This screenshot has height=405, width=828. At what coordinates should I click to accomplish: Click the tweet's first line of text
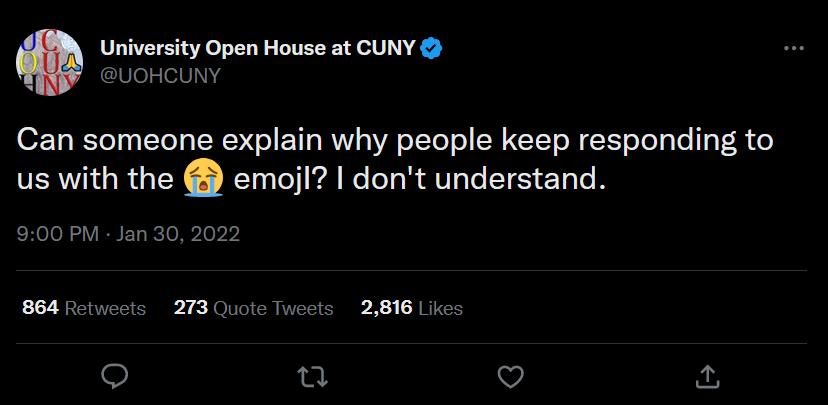click(x=395, y=139)
